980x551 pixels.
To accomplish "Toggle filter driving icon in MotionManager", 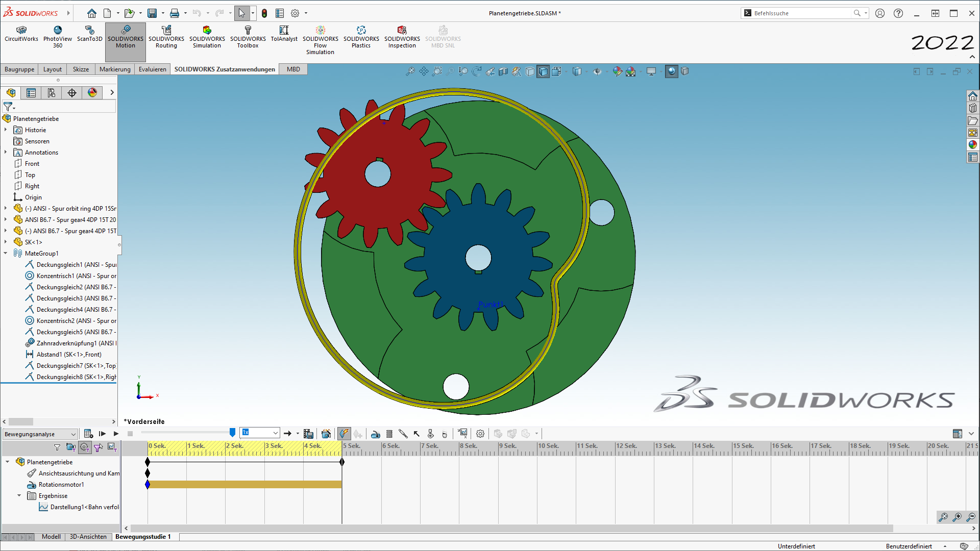I will click(x=85, y=447).
